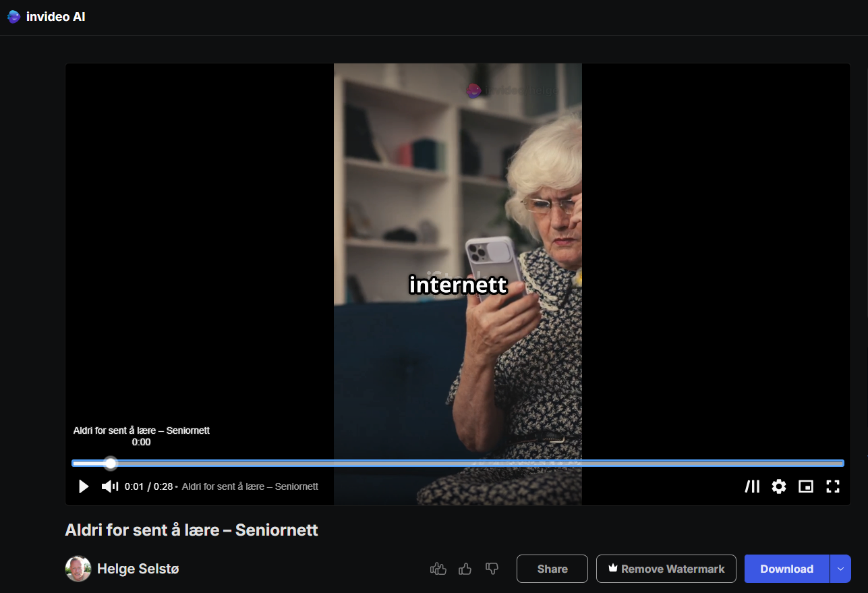
Task: Click the crown icon on Remove Watermark
Action: pyautogui.click(x=612, y=568)
